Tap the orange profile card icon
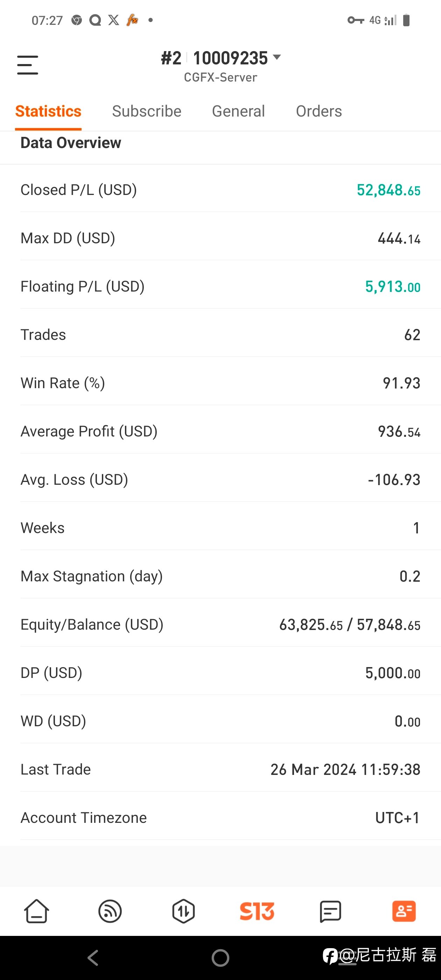This screenshot has height=980, width=441. pyautogui.click(x=404, y=911)
